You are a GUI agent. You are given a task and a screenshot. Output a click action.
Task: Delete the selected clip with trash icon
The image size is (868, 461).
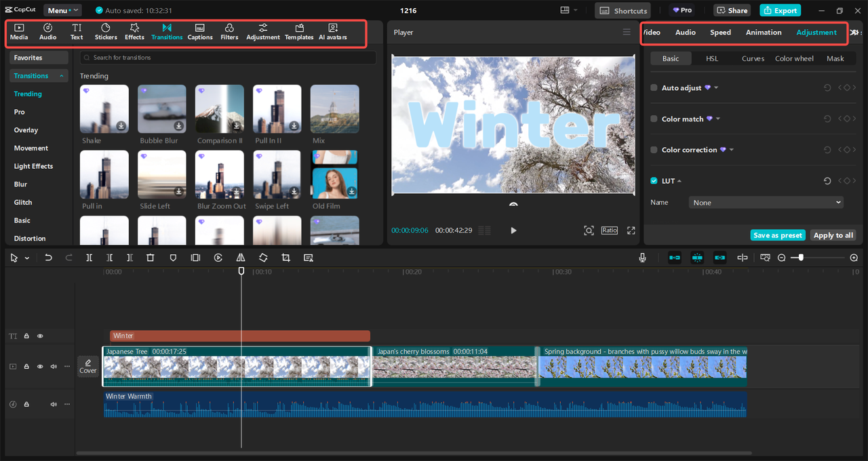(151, 258)
